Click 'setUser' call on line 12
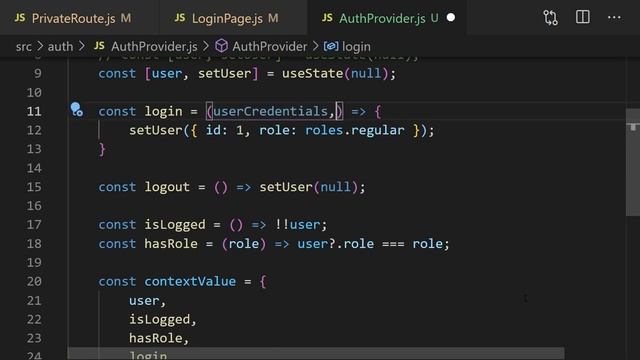640x360 pixels. (156, 130)
